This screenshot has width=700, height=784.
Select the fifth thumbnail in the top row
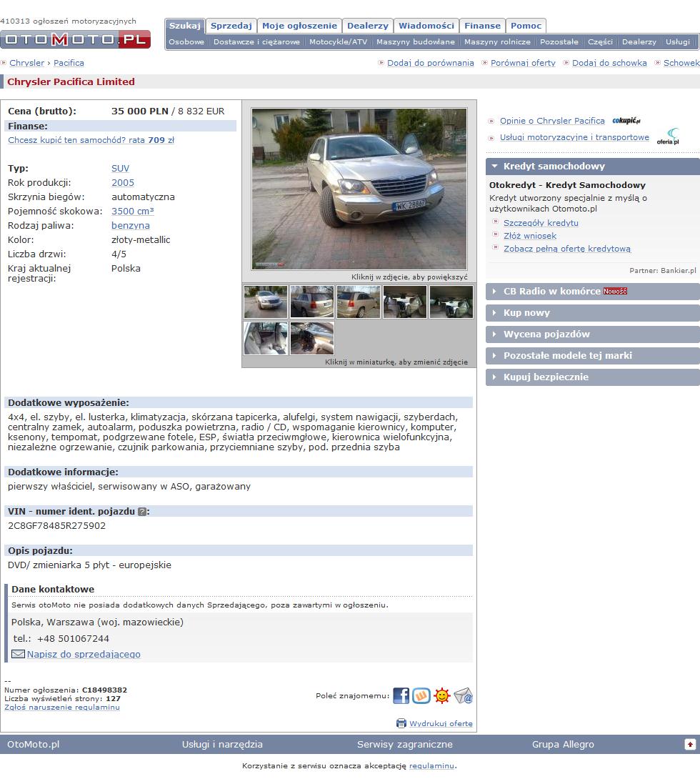[x=451, y=302]
